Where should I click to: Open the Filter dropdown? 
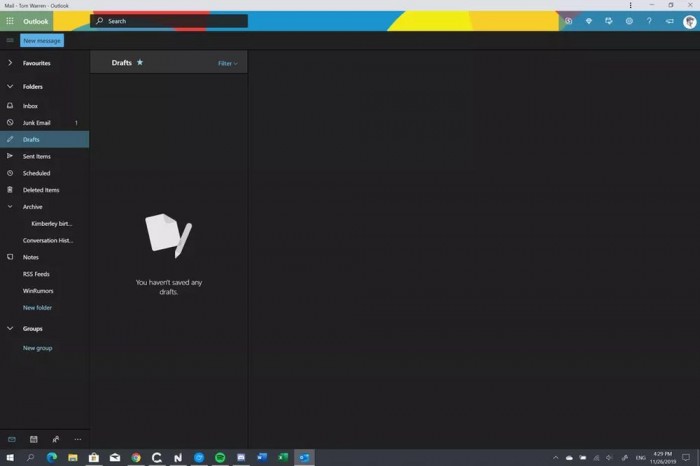coord(227,63)
